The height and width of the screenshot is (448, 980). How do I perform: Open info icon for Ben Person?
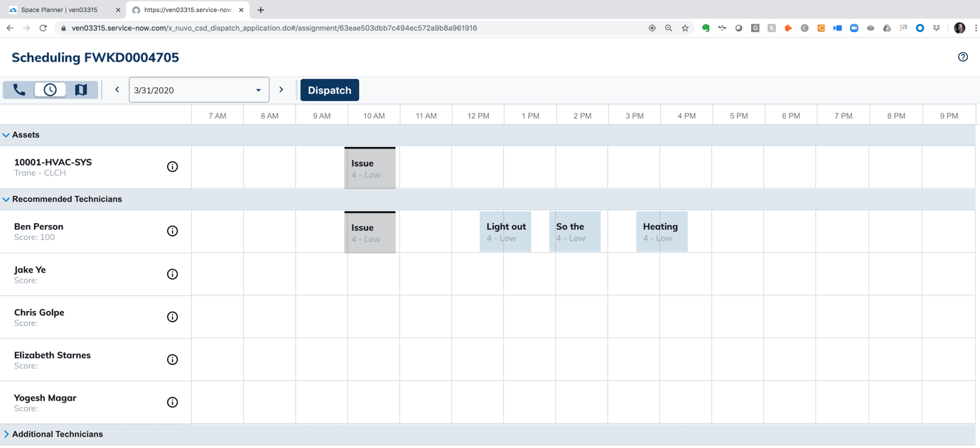(172, 231)
